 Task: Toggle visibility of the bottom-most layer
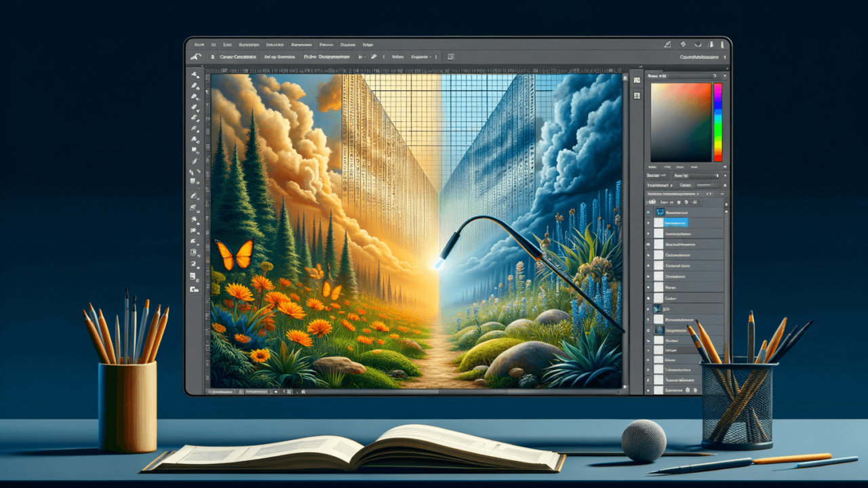click(649, 390)
